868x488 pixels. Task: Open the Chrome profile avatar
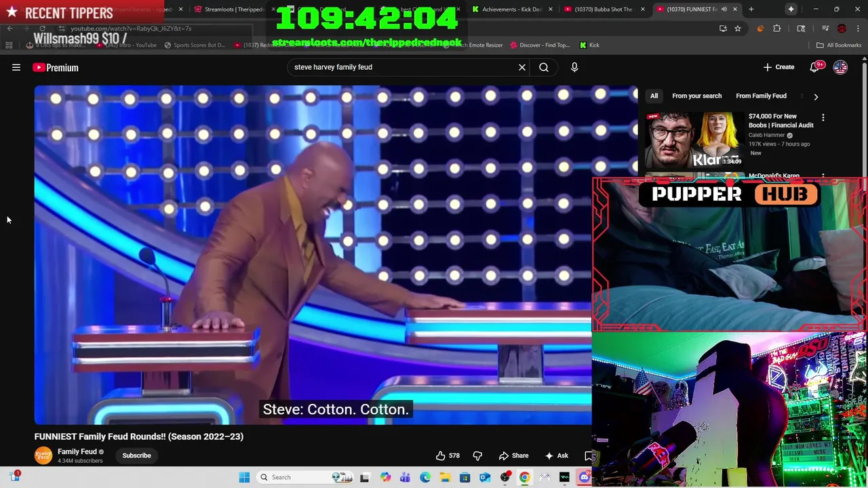pyautogui.click(x=842, y=28)
